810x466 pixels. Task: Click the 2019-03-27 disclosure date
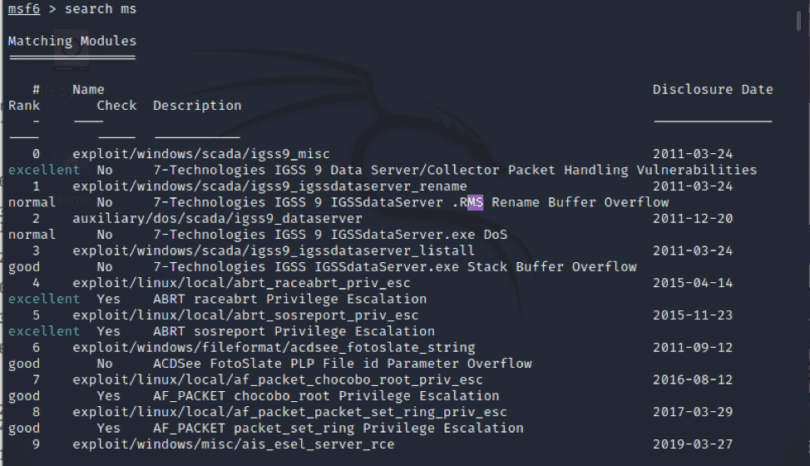pyautogui.click(x=693, y=444)
